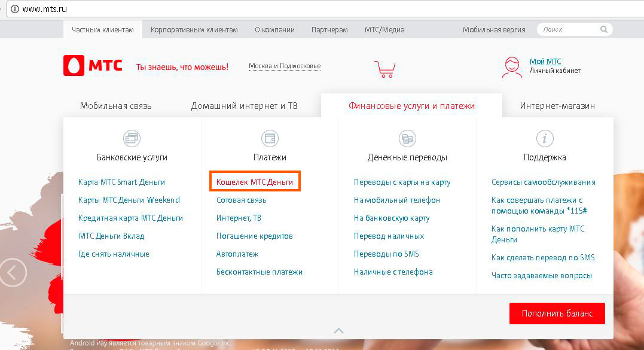Click the Денежные переводы coins icon

407,138
